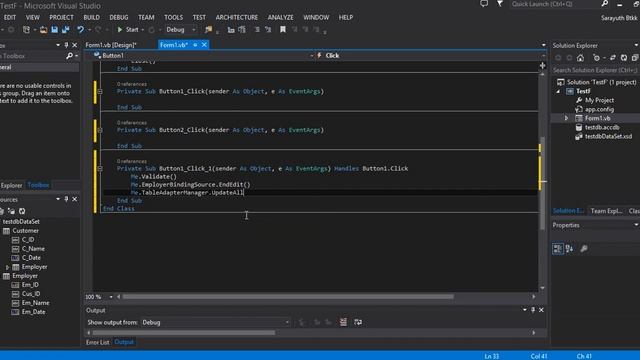Open the Click method name dropdown
Image resolution: width=640 pixels, height=360 pixels.
point(543,56)
